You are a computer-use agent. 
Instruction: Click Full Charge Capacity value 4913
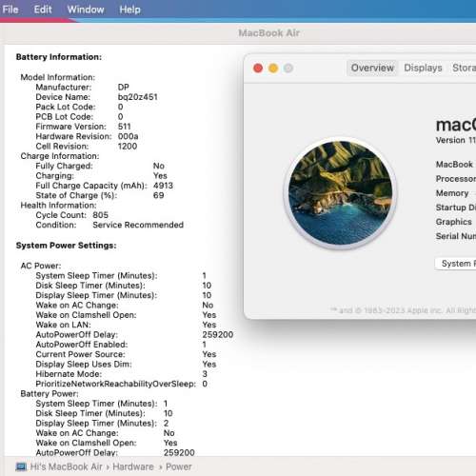163,186
